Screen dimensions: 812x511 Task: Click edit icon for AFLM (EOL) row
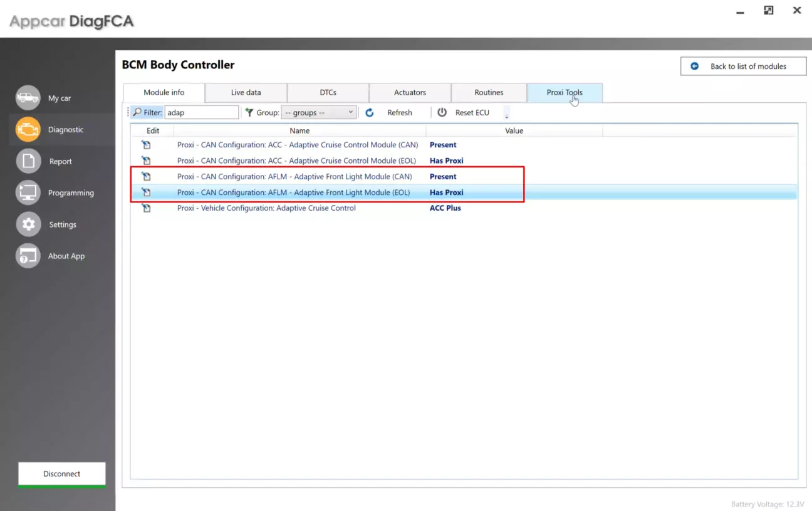pyautogui.click(x=146, y=192)
